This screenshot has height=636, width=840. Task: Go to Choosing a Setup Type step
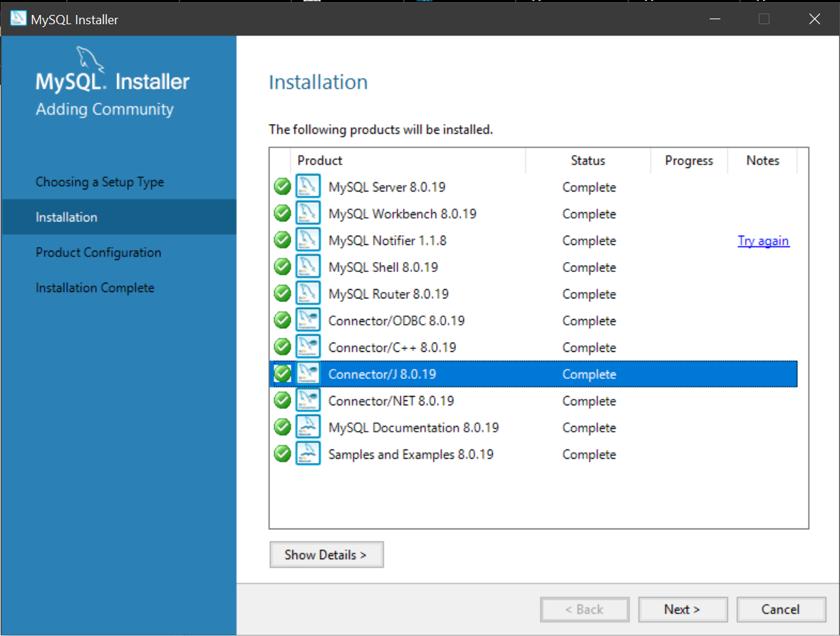click(x=100, y=182)
